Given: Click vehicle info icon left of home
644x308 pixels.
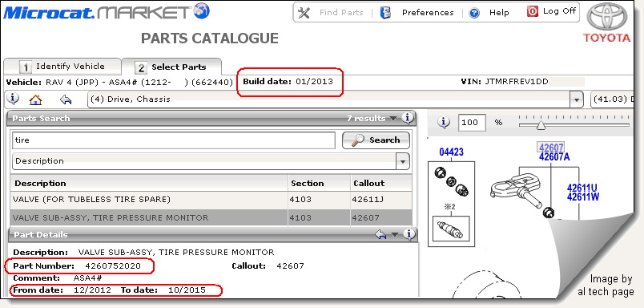Looking at the screenshot, I should click(x=13, y=99).
